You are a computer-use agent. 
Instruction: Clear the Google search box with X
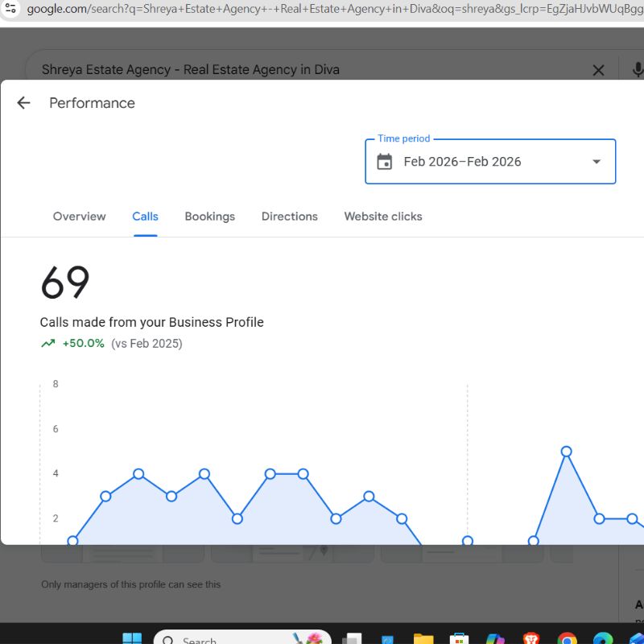598,70
